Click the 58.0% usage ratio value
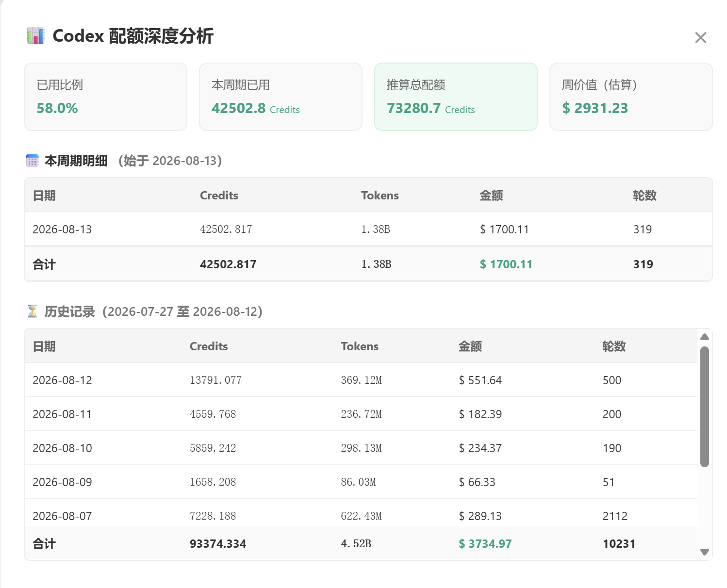Viewport: 727px width, 588px height. 57,108
